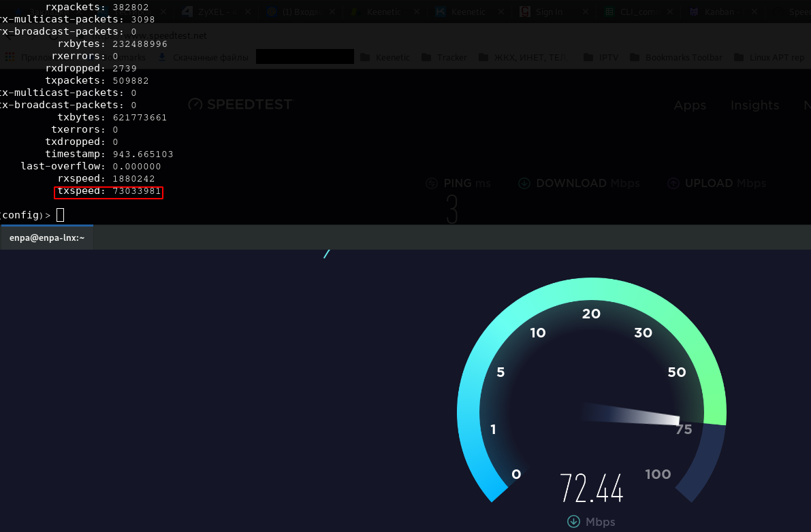Open the IPTV bookmarks folder
The width and height of the screenshot is (811, 532).
(x=601, y=57)
